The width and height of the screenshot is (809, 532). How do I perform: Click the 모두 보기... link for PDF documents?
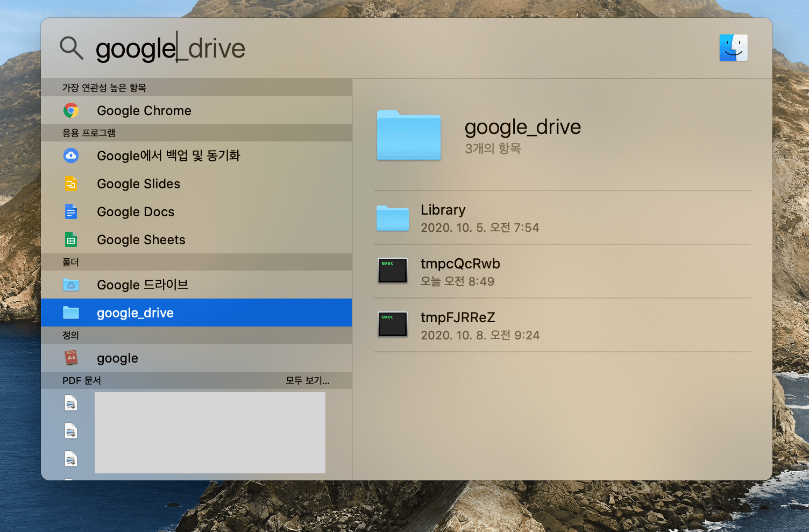[308, 380]
